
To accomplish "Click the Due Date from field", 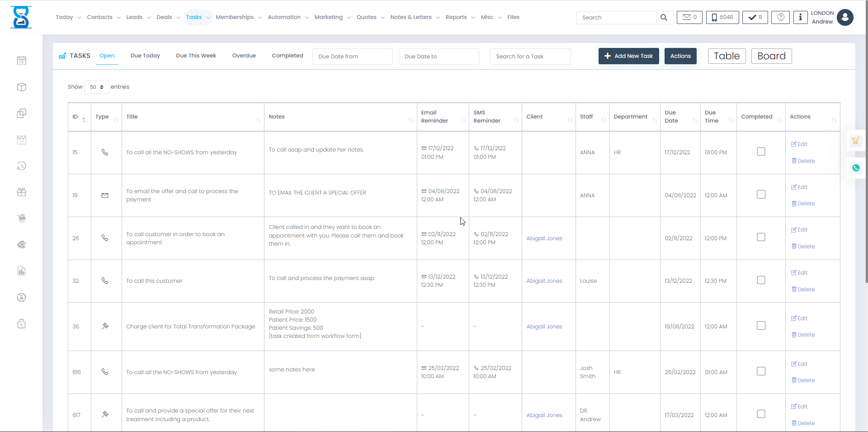I will coord(352,57).
